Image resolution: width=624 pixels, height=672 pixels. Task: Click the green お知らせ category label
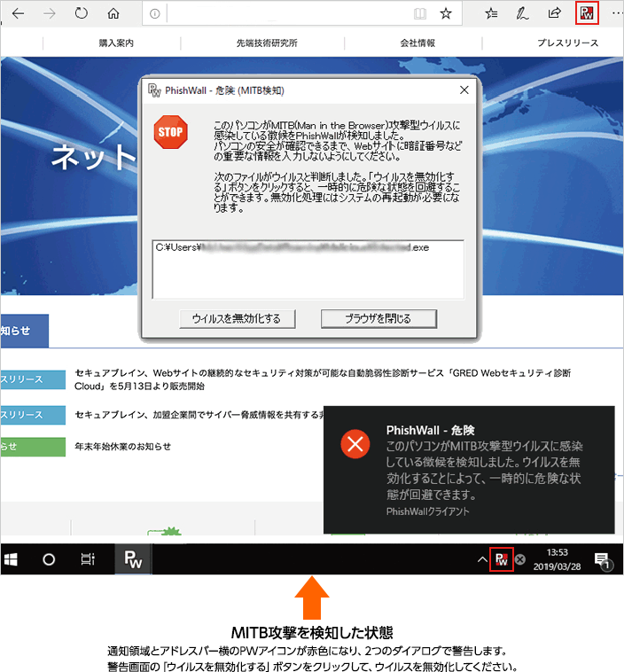(x=33, y=447)
